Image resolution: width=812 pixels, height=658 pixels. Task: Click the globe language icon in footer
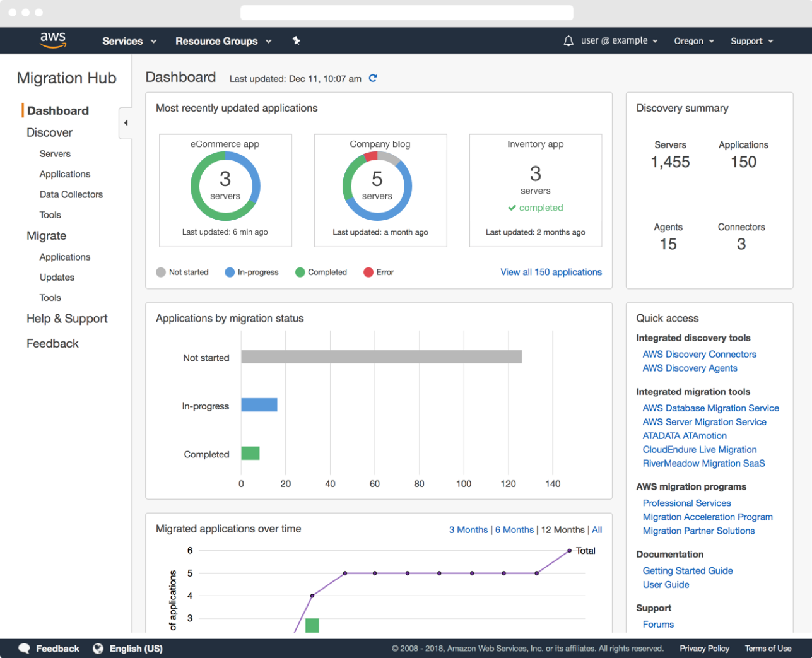pyautogui.click(x=98, y=649)
